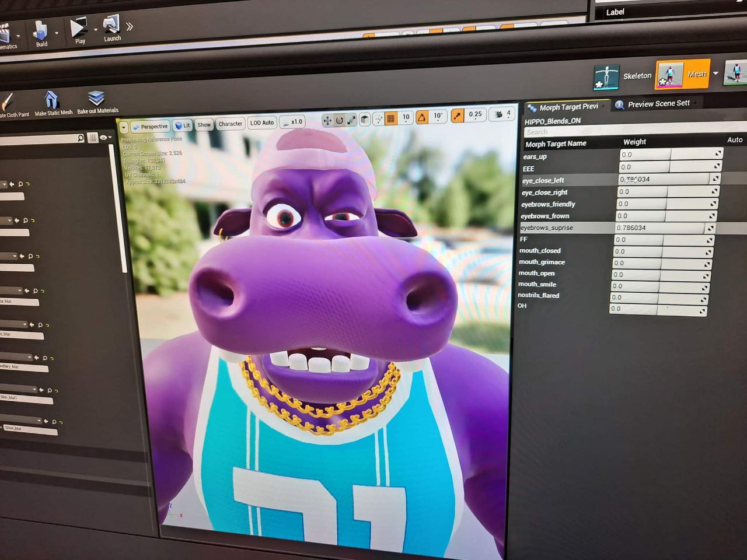
Task: Click the arrow icon on mouth_smile weight
Action: coord(704,287)
